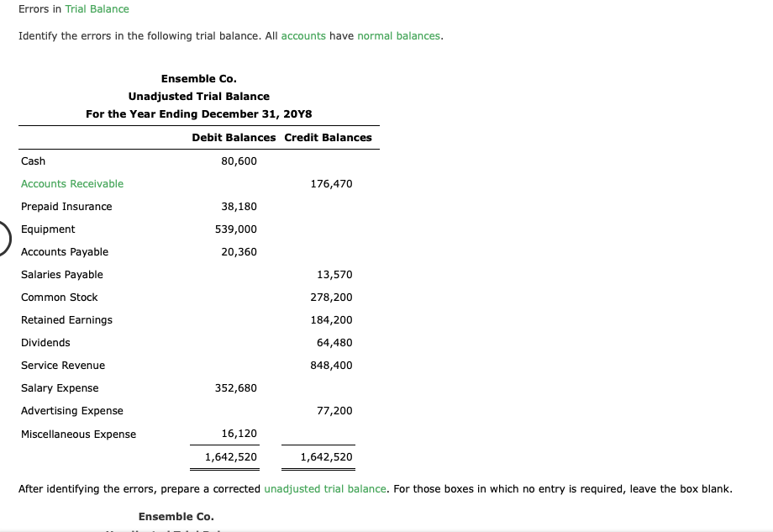This screenshot has width=773, height=532.
Task: Open the Trial Balance glossary link
Action: pos(97,8)
